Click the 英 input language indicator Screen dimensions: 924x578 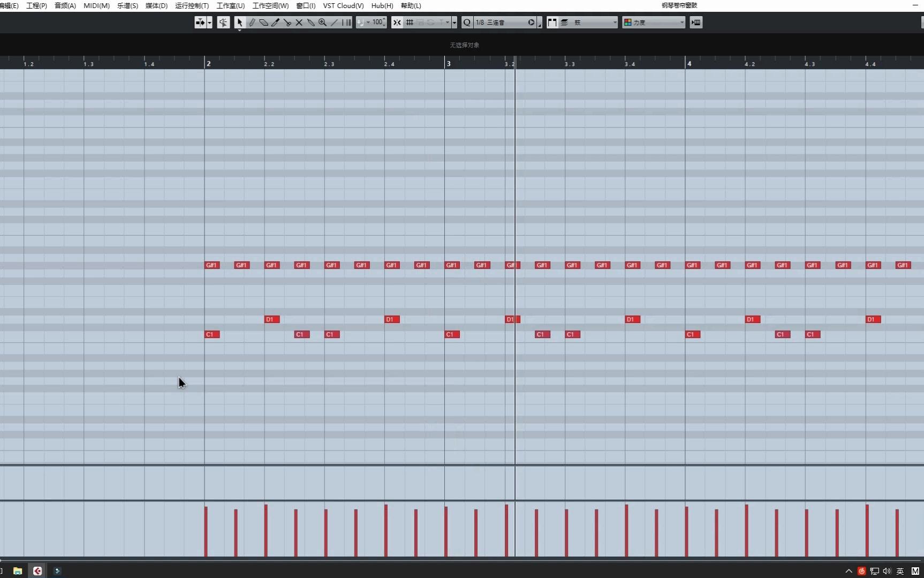pyautogui.click(x=900, y=571)
